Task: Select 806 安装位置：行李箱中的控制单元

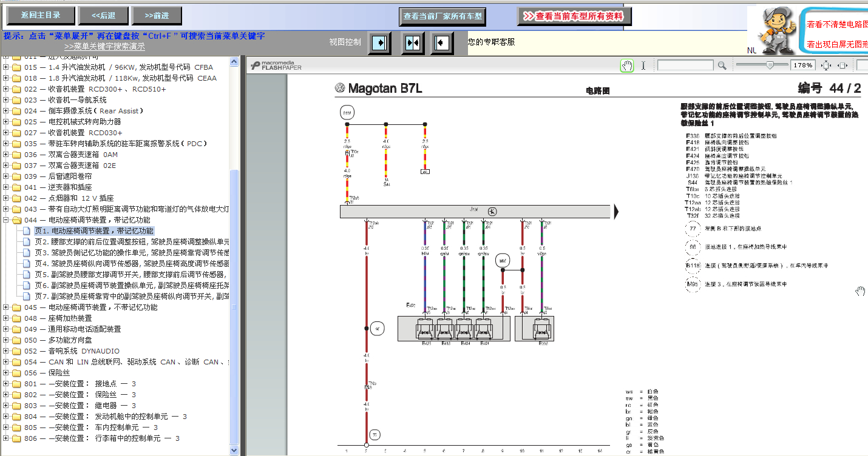Action: pyautogui.click(x=103, y=438)
